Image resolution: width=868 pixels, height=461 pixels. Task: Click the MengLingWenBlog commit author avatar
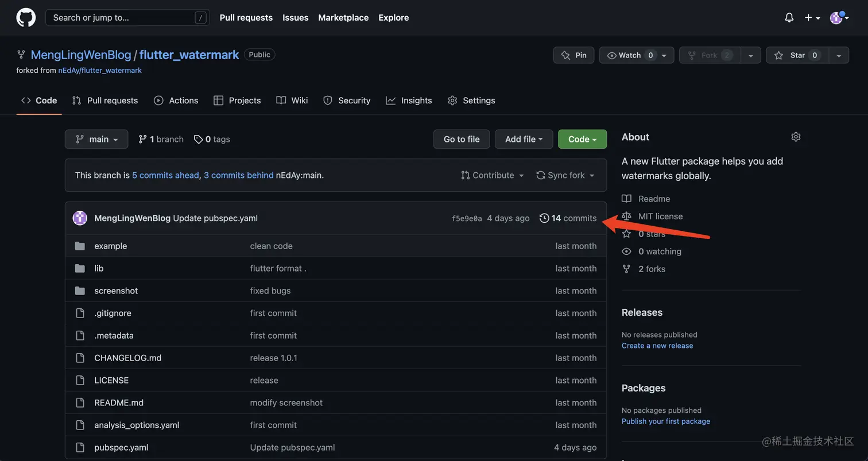point(80,218)
